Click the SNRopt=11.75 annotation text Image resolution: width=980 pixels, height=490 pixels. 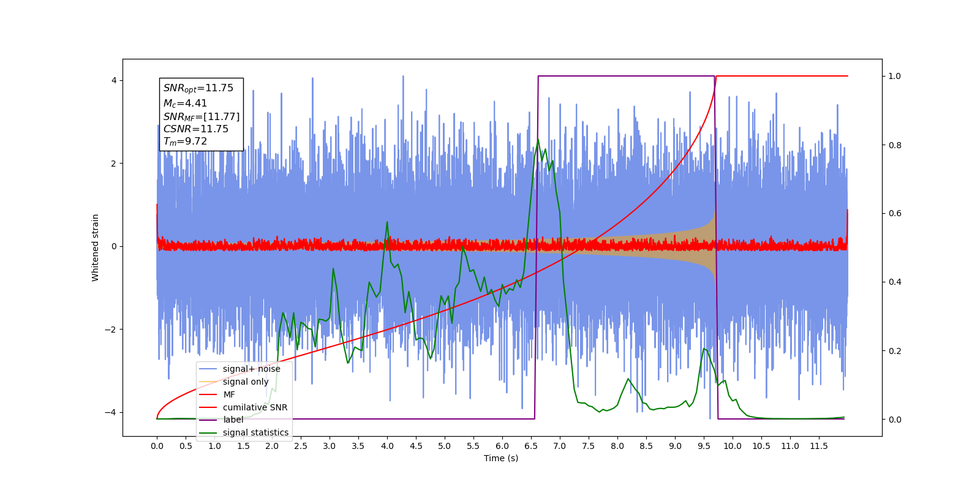click(x=198, y=88)
